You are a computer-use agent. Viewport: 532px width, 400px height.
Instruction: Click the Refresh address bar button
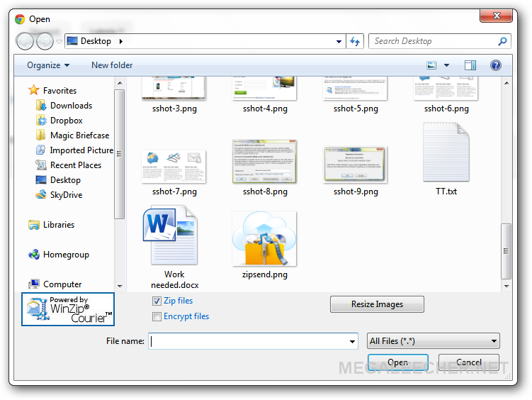(355, 41)
